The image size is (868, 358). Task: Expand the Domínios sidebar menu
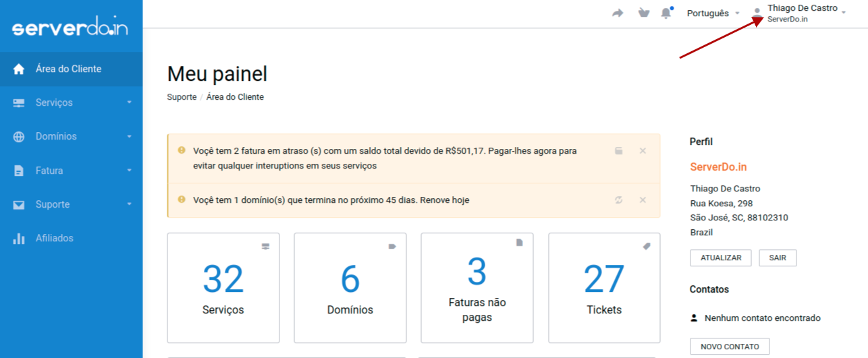tap(71, 136)
